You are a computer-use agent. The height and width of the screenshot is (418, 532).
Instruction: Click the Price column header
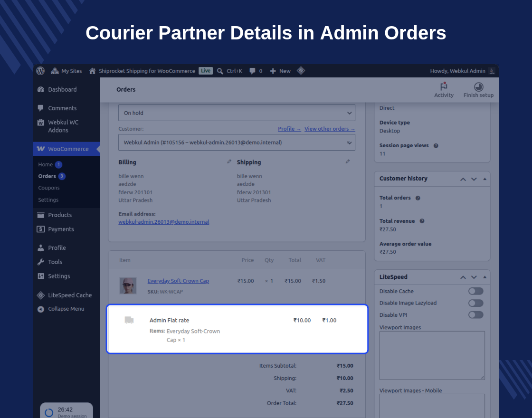click(247, 260)
